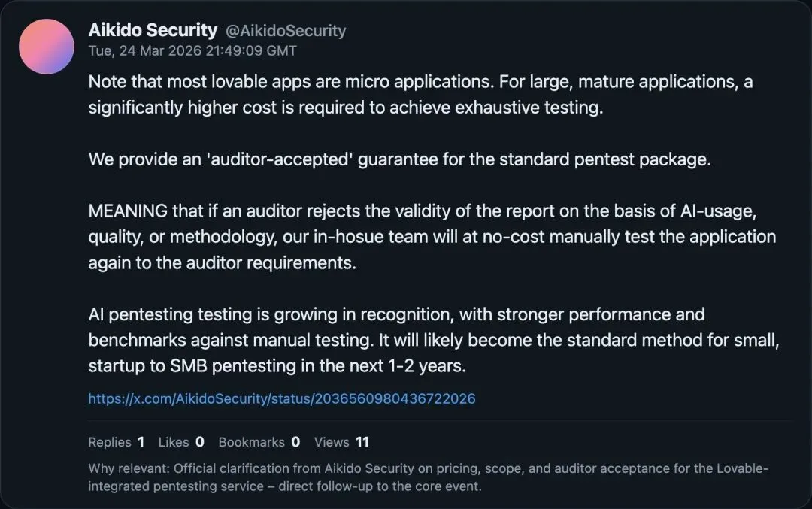Click the @AikidoSecurity handle
This screenshot has width=812, height=509.
(x=286, y=31)
